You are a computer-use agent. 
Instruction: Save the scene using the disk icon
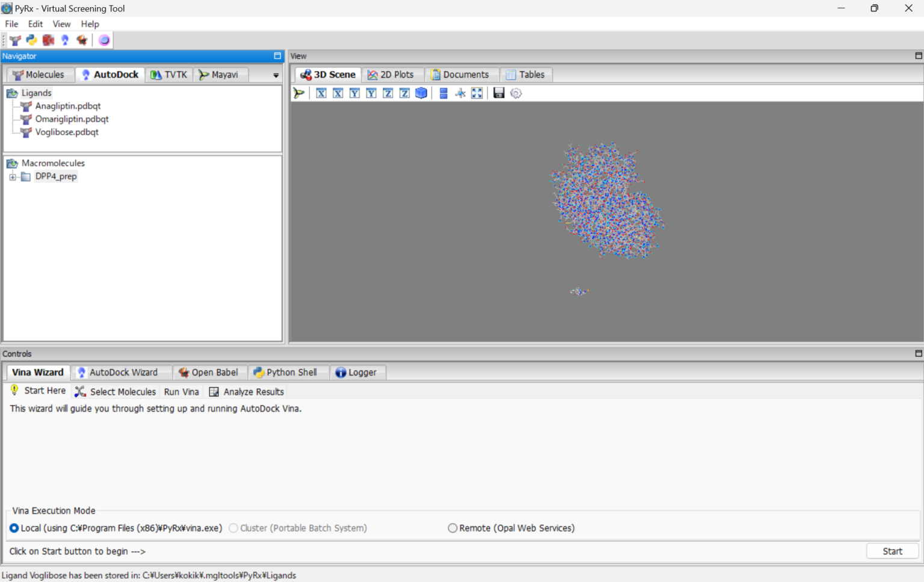click(498, 93)
